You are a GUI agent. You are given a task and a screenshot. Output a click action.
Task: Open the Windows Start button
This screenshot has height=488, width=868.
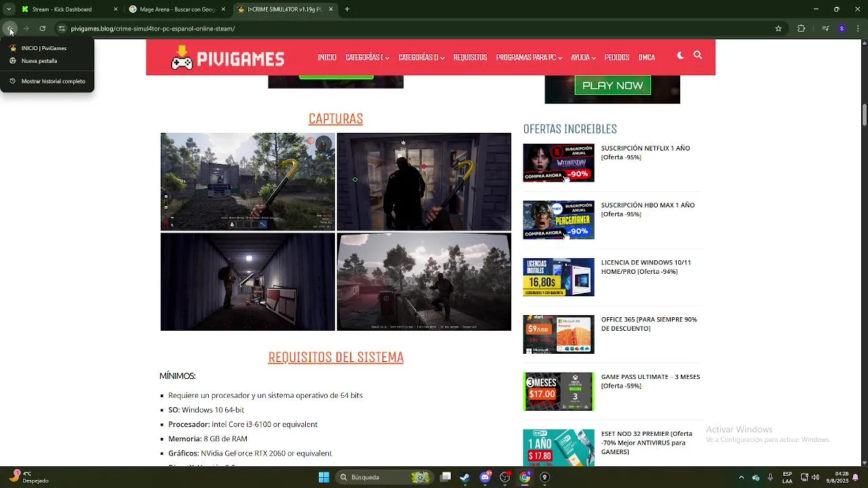click(x=324, y=477)
